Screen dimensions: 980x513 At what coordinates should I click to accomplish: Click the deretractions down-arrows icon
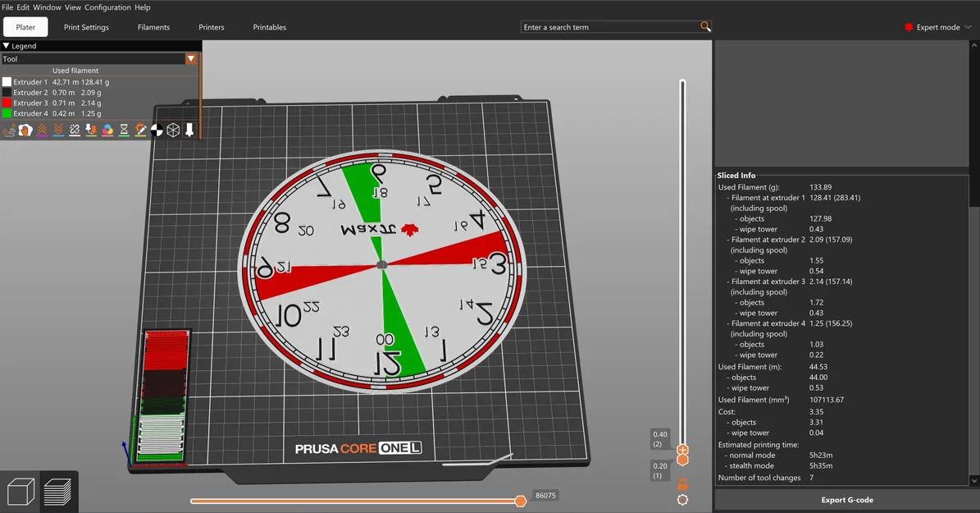click(x=58, y=131)
